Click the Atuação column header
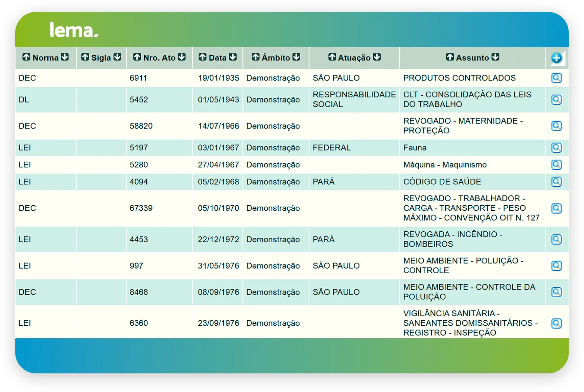 [x=354, y=58]
